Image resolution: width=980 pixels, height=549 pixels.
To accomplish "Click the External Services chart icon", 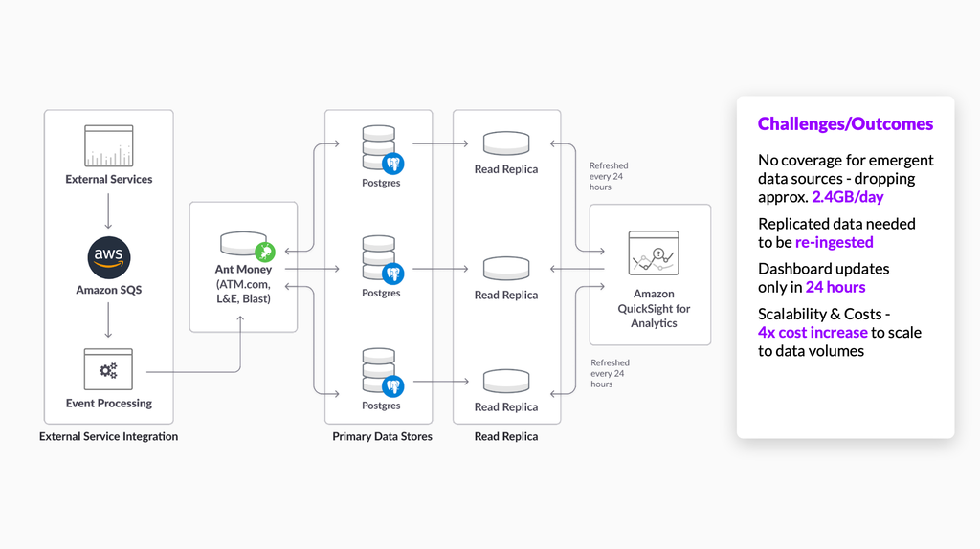I will tap(109, 145).
